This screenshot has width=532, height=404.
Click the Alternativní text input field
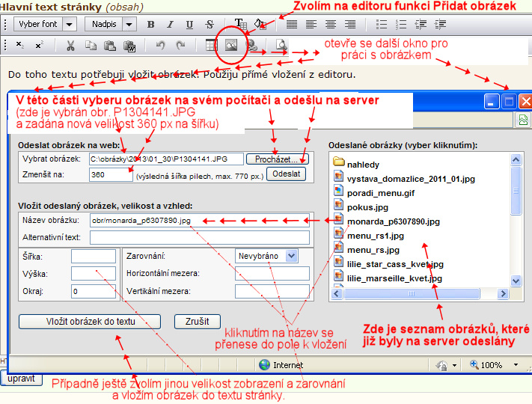point(199,237)
